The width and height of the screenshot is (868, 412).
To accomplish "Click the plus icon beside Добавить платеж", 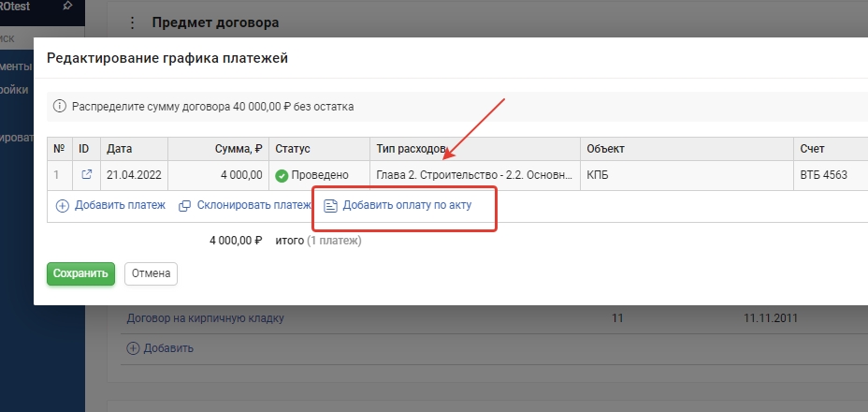I will pyautogui.click(x=63, y=206).
